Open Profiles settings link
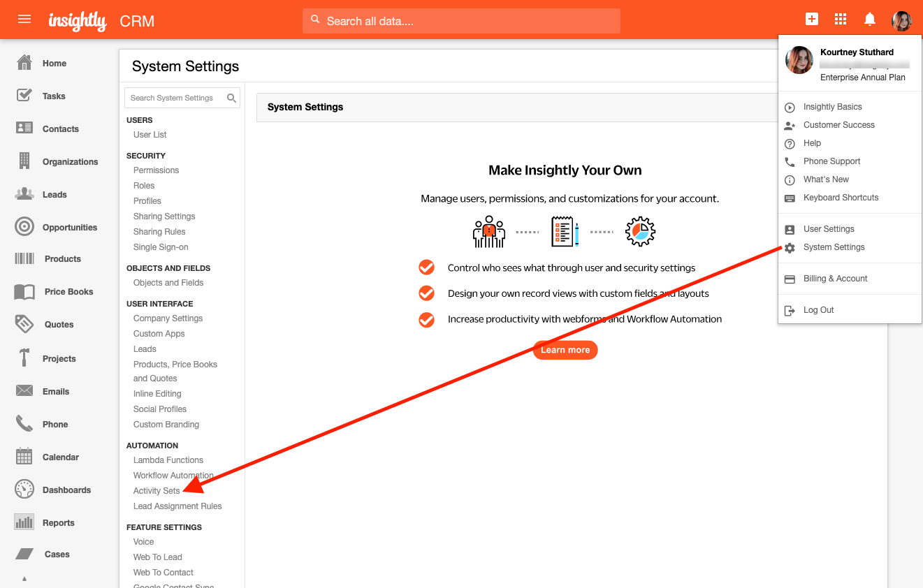 tap(147, 201)
